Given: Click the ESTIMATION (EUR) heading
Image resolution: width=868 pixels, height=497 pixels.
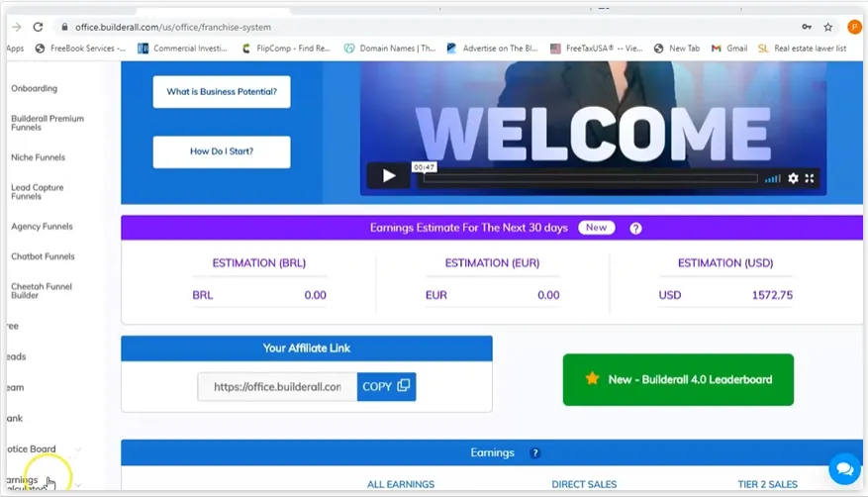Looking at the screenshot, I should [492, 263].
